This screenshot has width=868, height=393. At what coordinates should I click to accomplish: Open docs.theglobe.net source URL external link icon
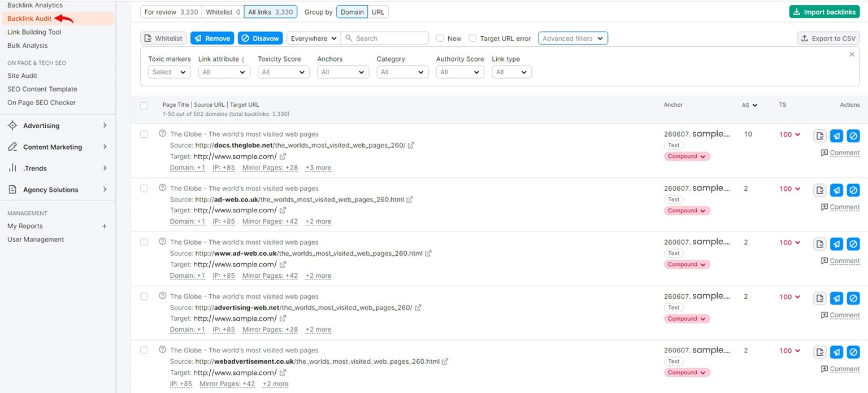point(411,145)
